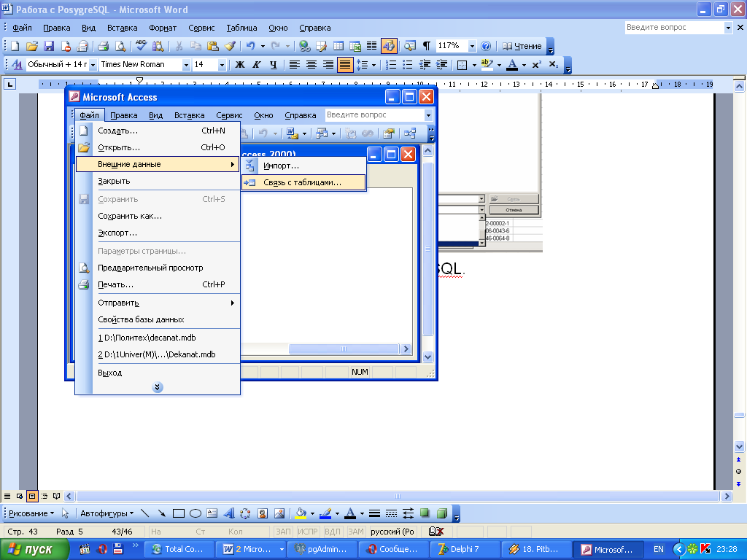The height and width of the screenshot is (560, 747).
Task: Switch to pgAdmin taskbar button
Action: tap(322, 550)
